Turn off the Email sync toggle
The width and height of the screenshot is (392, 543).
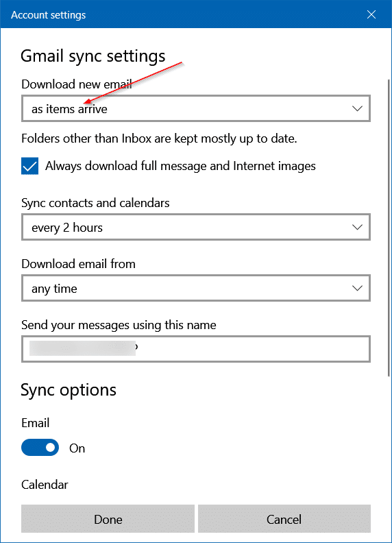point(40,448)
